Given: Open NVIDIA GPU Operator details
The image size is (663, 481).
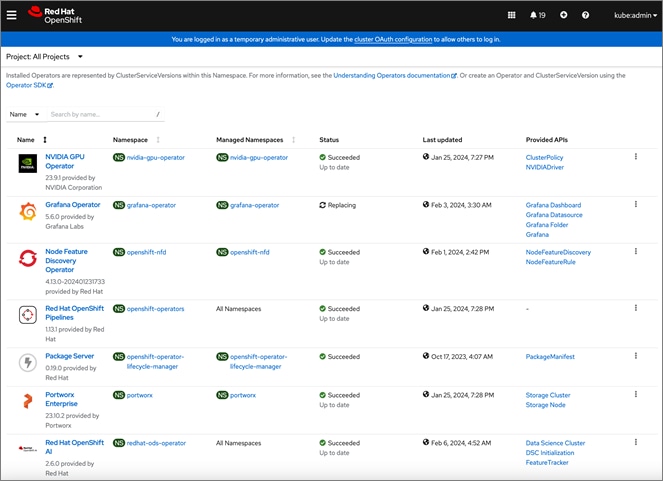Looking at the screenshot, I should coord(65,161).
